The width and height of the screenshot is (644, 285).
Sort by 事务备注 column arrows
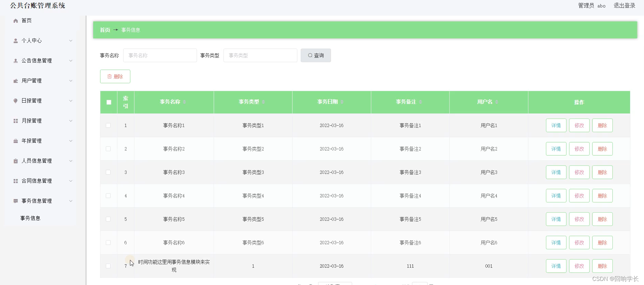(x=420, y=102)
